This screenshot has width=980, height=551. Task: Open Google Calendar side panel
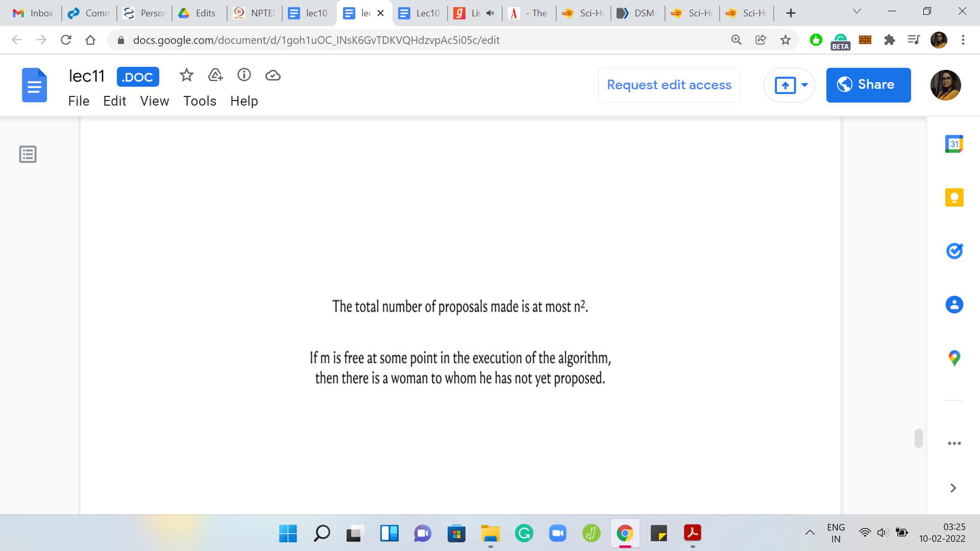[x=954, y=144]
